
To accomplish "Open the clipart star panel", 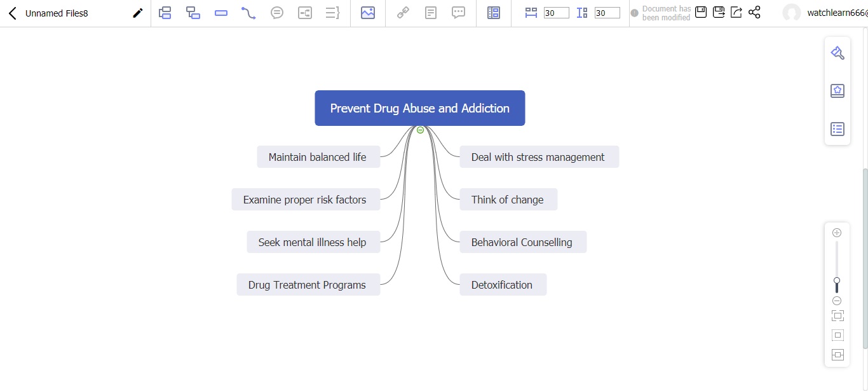I will pyautogui.click(x=837, y=91).
